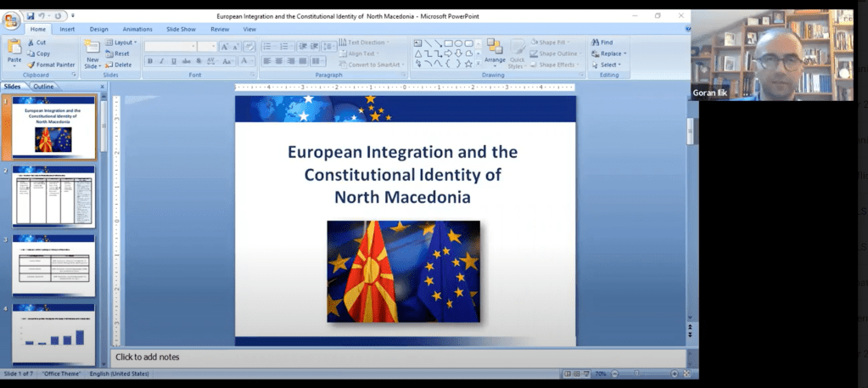Expand the Layout dropdown
Viewport: 868px width, 388px height.
tap(123, 42)
